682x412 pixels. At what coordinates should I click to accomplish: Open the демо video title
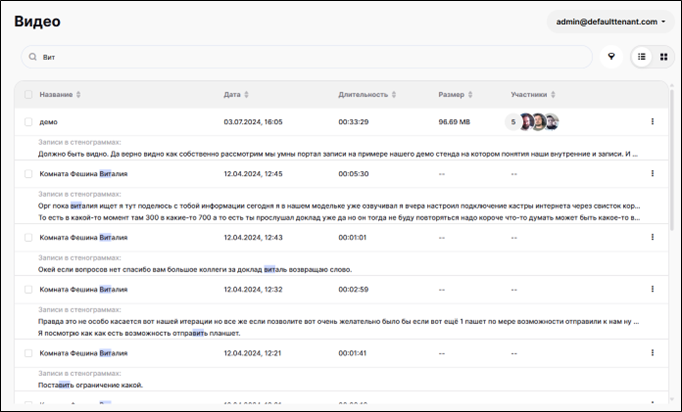48,122
